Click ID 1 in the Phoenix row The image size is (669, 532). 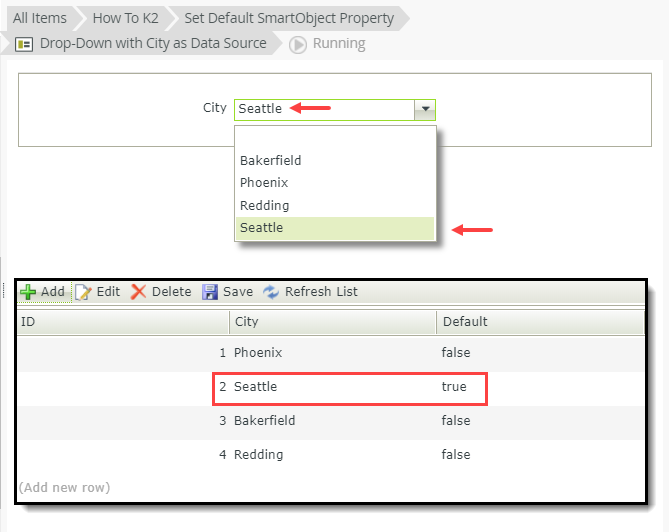coord(222,353)
